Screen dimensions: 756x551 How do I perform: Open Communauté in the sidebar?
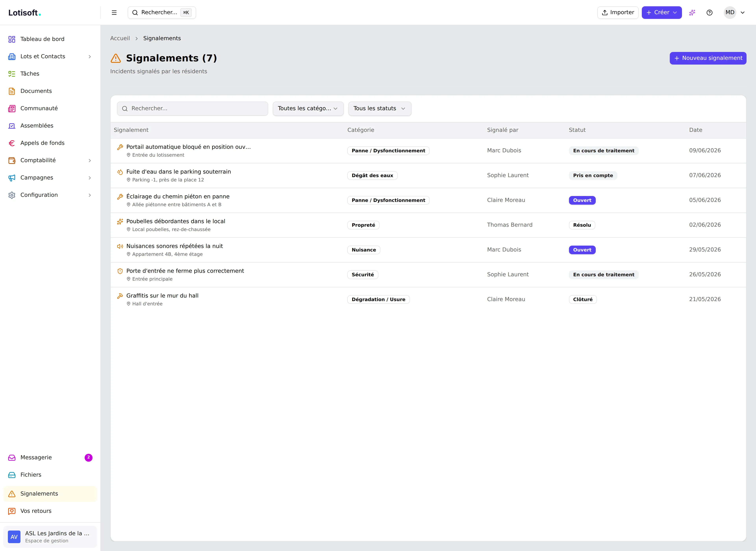pos(50,109)
